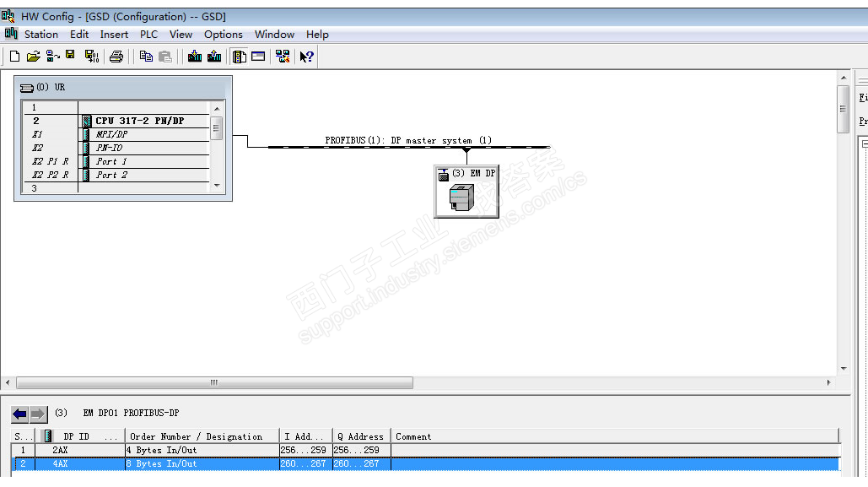Select the MPI/DP interface row
The height and width of the screenshot is (487, 868).
click(x=116, y=134)
